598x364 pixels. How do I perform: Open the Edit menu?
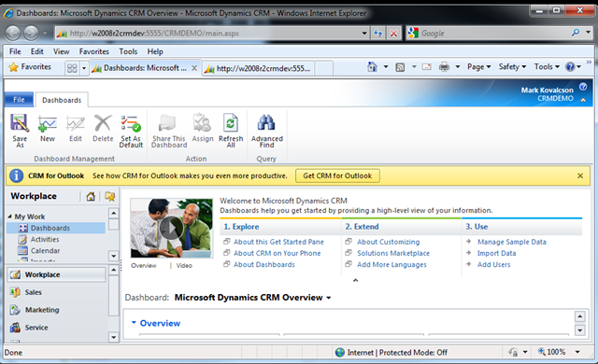[x=37, y=51]
